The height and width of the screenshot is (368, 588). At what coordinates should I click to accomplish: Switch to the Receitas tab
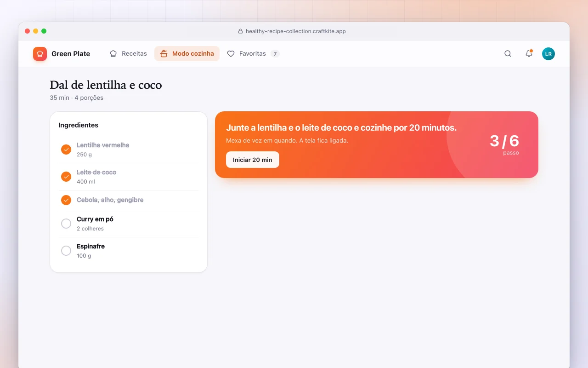click(128, 54)
